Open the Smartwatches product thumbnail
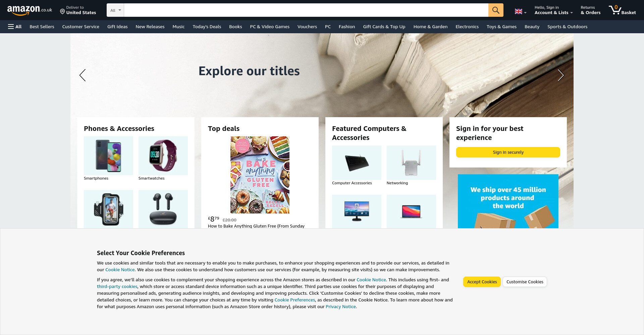The height and width of the screenshot is (335, 644). (x=163, y=156)
